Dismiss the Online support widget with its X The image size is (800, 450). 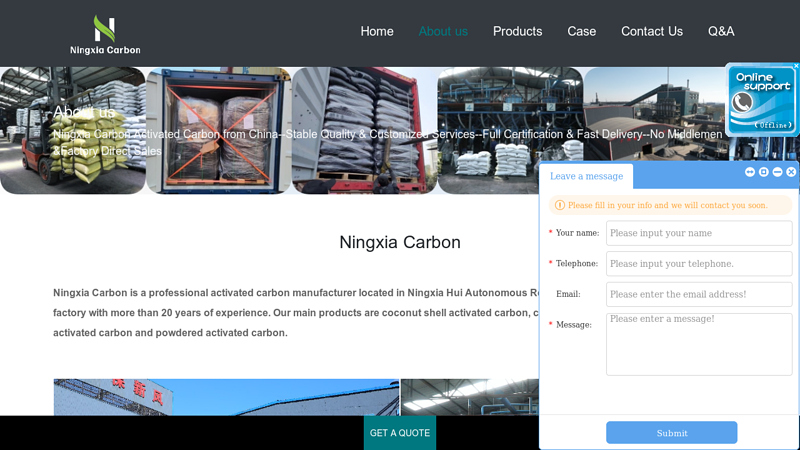(x=796, y=66)
